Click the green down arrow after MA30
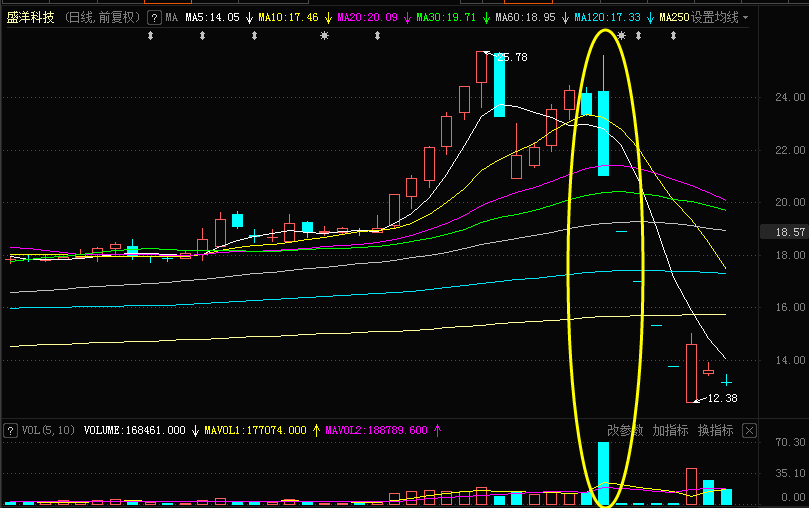 click(x=486, y=18)
